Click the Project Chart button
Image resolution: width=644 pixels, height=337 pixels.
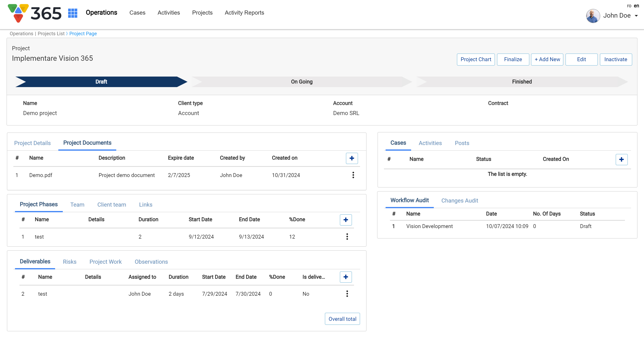coord(476,60)
